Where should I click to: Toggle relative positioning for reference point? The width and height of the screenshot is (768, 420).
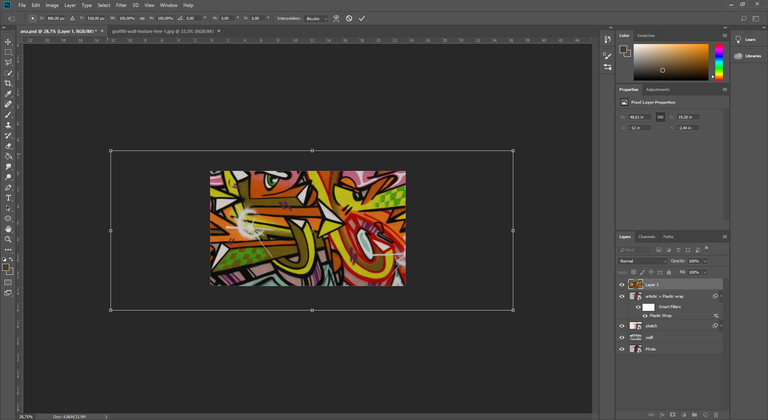pos(72,18)
